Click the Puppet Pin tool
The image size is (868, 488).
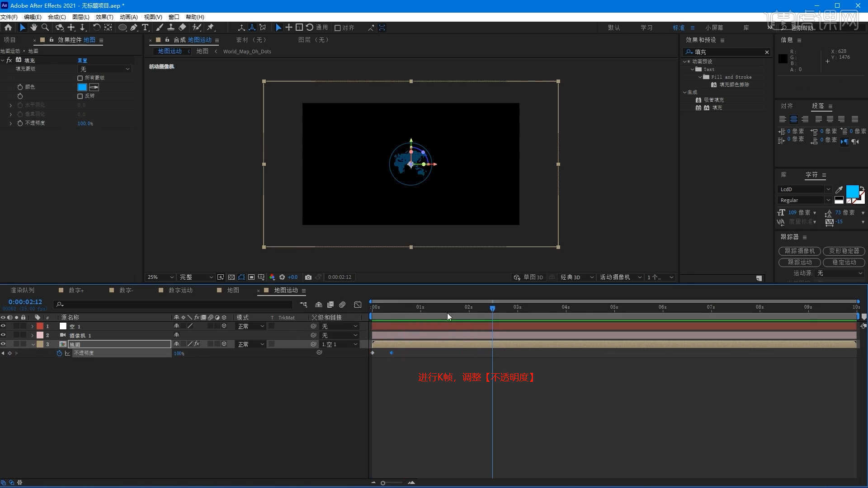coord(211,28)
